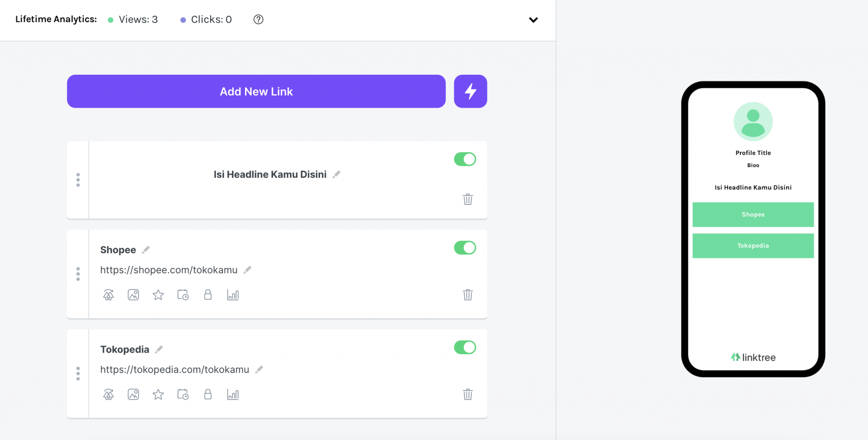868x440 pixels.
Task: Delete the Shopee link with trash icon
Action: coord(467,295)
